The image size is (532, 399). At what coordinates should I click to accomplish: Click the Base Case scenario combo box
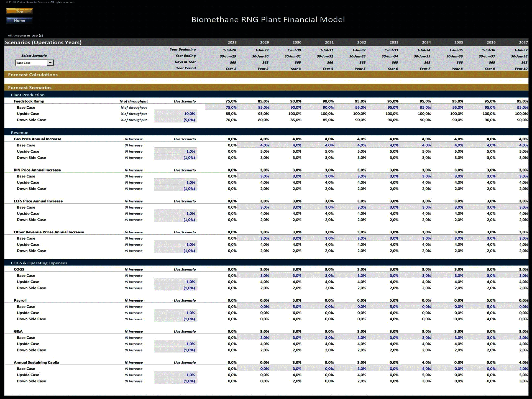tap(34, 63)
